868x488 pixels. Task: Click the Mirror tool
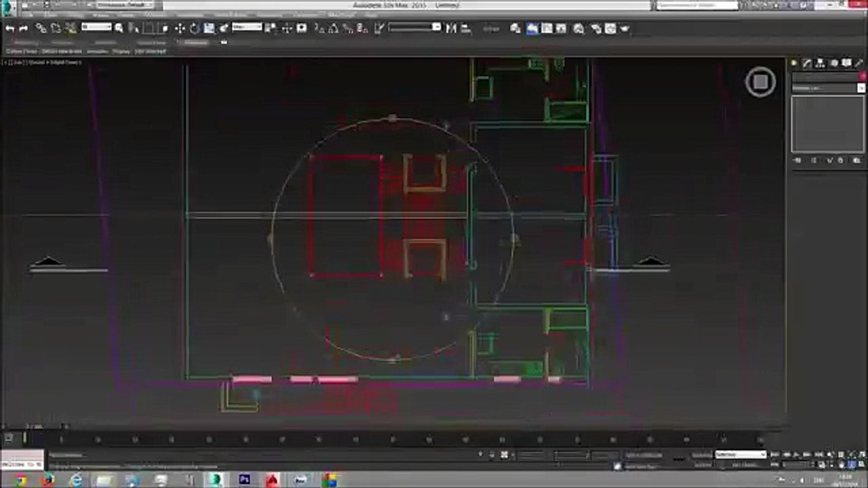(x=451, y=28)
